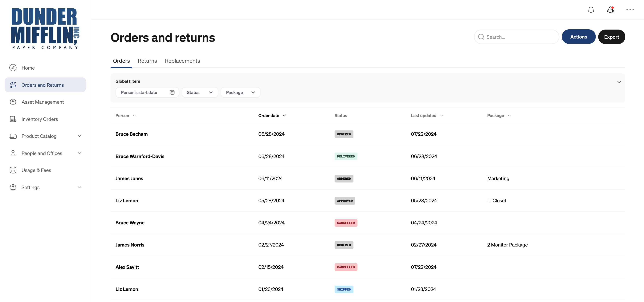
Task: Click the Home compass icon
Action: point(13,68)
